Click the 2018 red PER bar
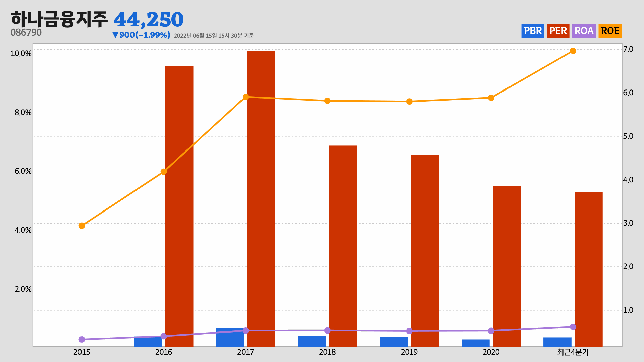Viewport: 644px width, 362px height. 343,246
